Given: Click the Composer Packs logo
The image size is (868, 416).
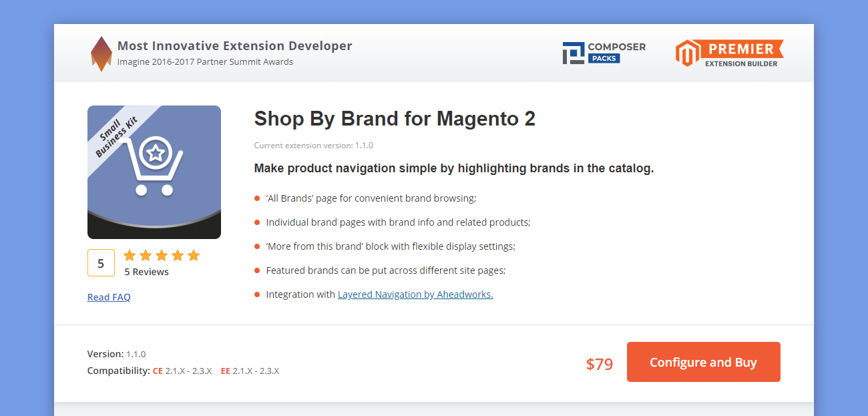Looking at the screenshot, I should click(x=604, y=53).
